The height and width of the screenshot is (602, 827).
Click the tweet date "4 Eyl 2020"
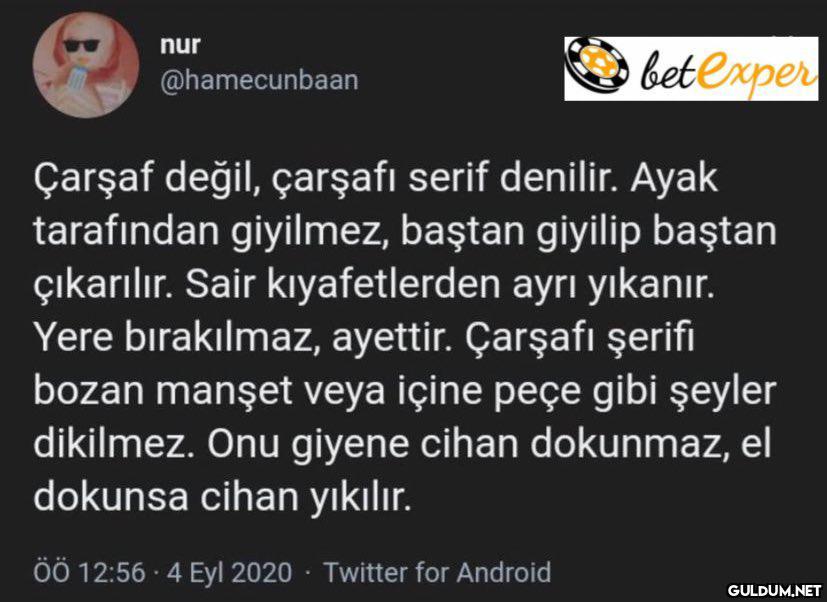229,573
